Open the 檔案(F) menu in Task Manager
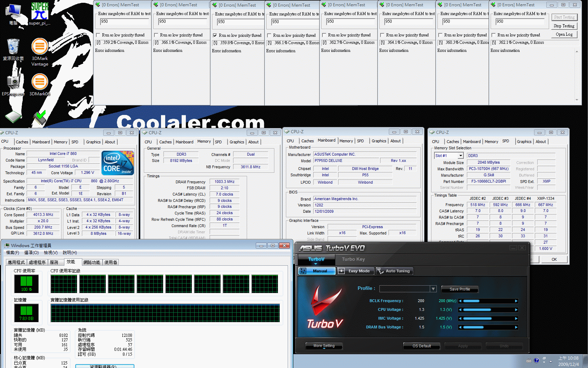This screenshot has width=588, height=368. [x=13, y=252]
